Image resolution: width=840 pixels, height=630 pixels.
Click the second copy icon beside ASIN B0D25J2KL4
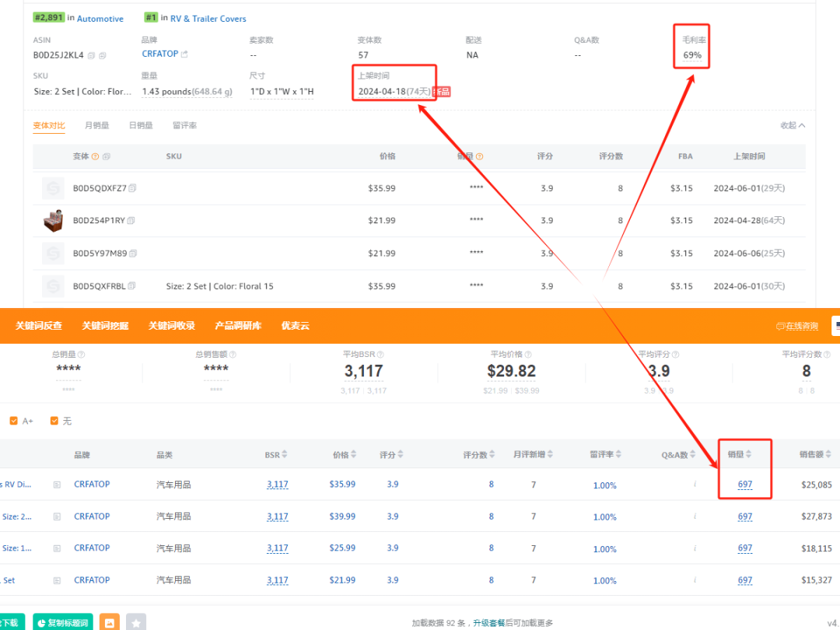pyautogui.click(x=103, y=55)
